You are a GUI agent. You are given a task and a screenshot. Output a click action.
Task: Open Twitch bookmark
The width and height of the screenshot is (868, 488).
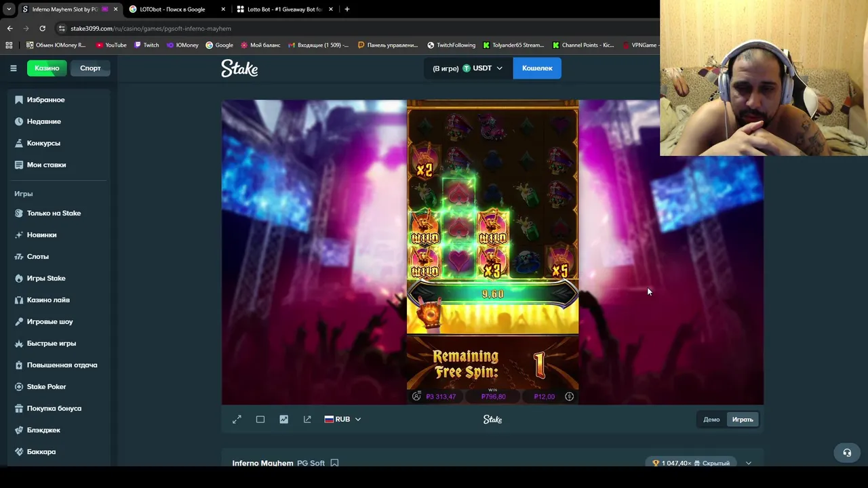[x=146, y=45]
